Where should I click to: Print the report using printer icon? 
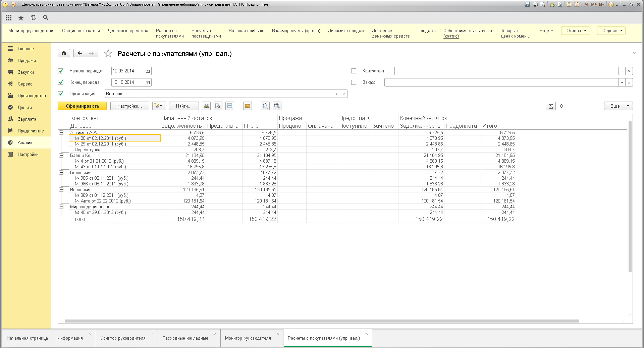coord(206,106)
